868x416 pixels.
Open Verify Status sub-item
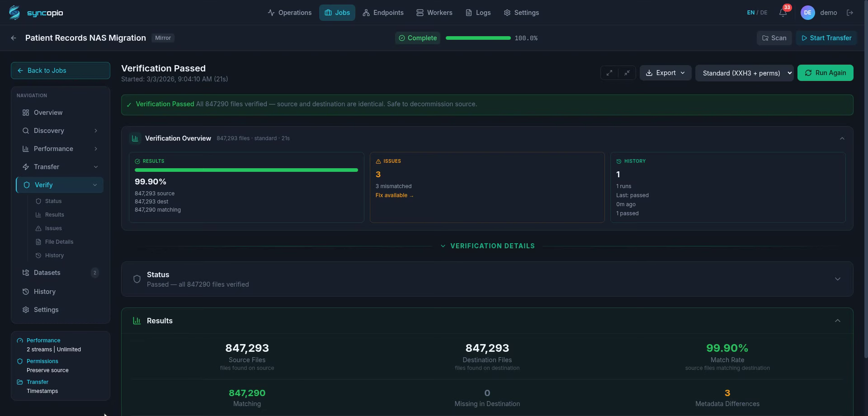53,201
